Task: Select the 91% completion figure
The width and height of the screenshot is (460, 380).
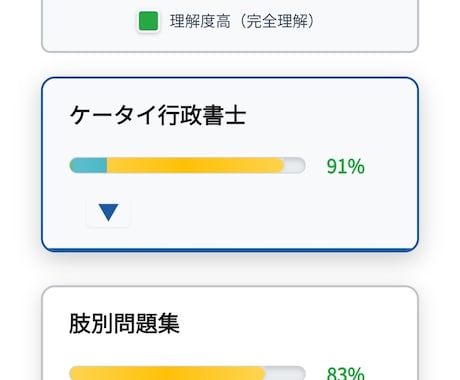Action: click(x=346, y=166)
